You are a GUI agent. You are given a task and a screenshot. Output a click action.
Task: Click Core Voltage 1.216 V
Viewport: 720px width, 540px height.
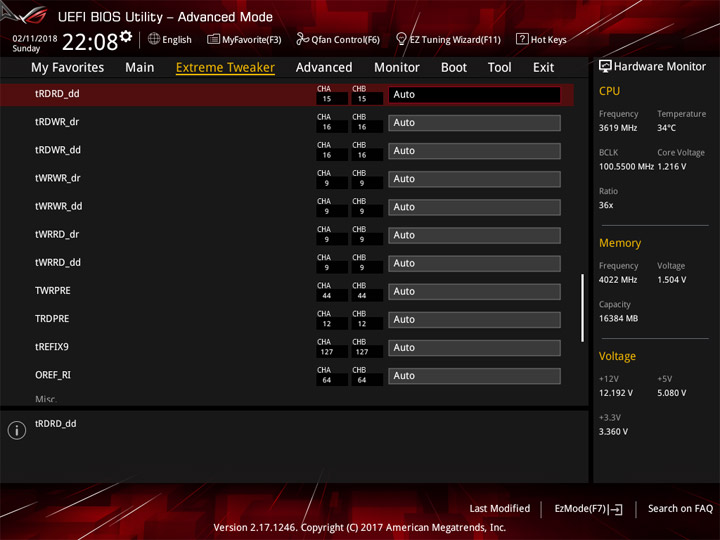[x=672, y=167]
